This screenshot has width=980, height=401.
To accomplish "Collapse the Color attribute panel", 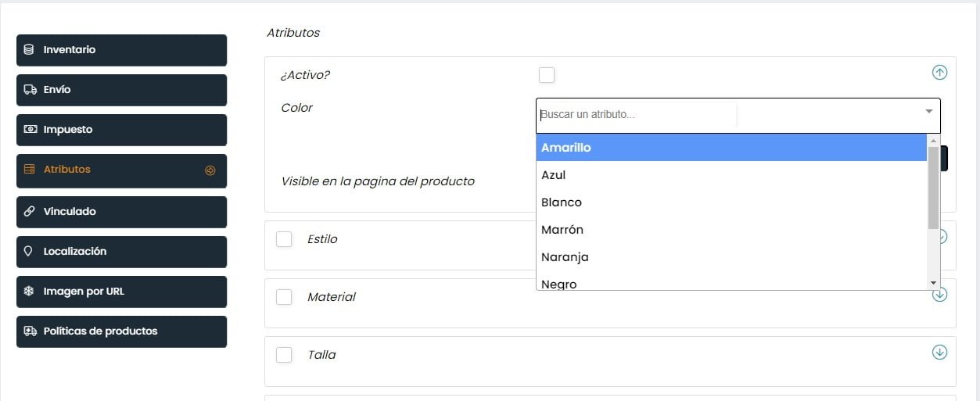I will (939, 73).
